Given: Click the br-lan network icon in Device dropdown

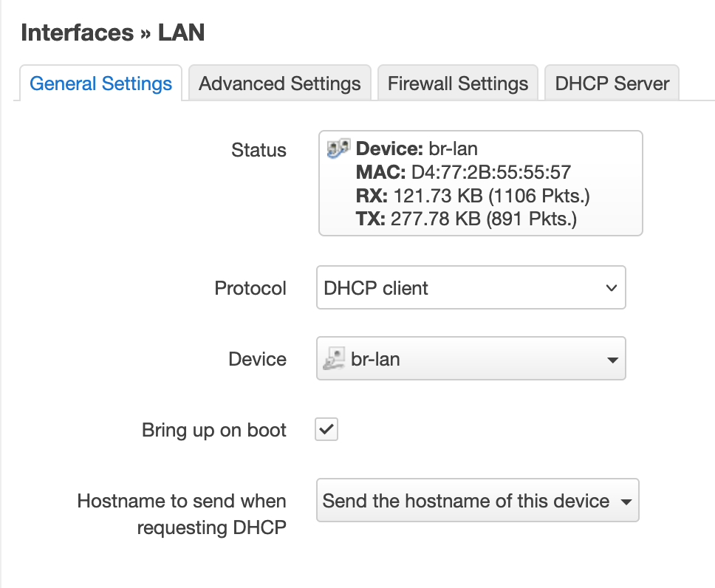Looking at the screenshot, I should [334, 358].
